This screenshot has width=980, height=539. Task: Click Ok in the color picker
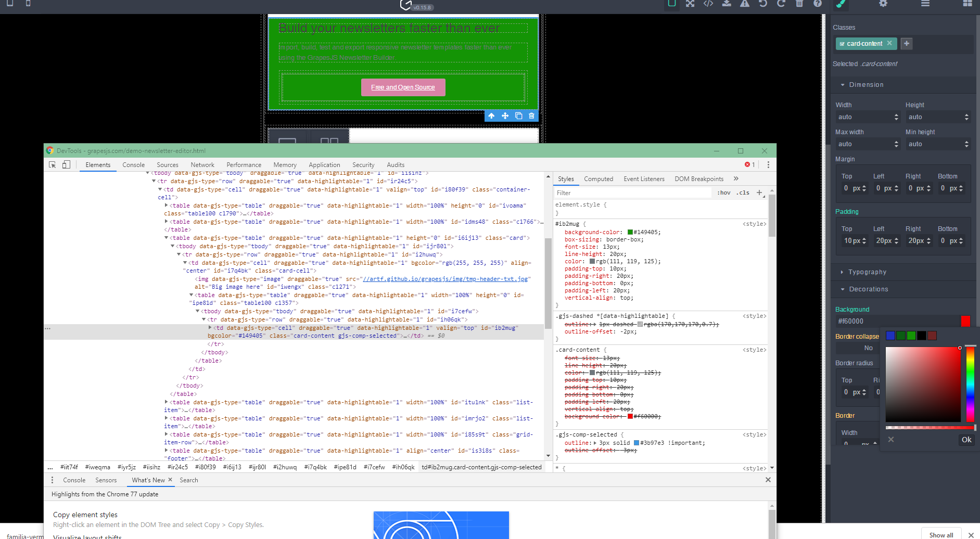coord(966,440)
